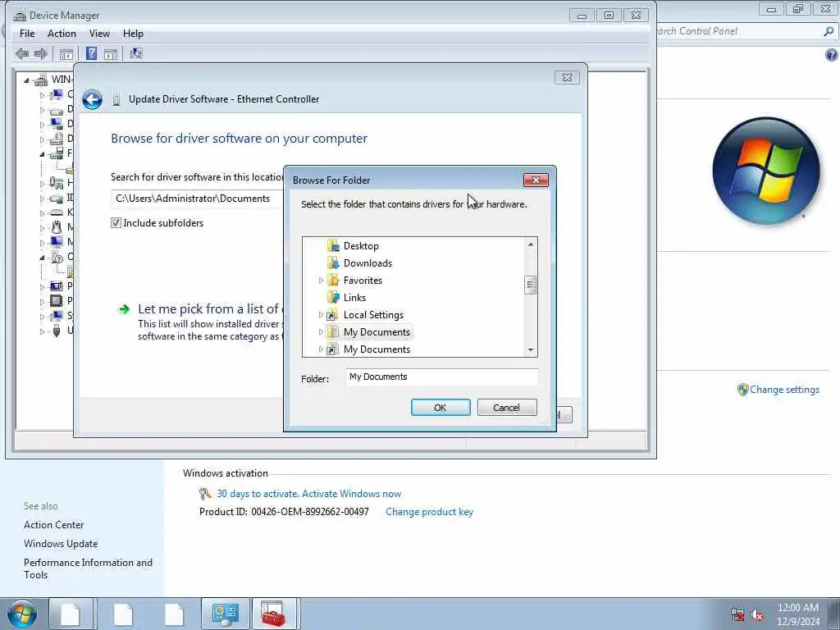Click the show/hide console tree toolbar icon
This screenshot has height=630, width=840.
point(66,53)
